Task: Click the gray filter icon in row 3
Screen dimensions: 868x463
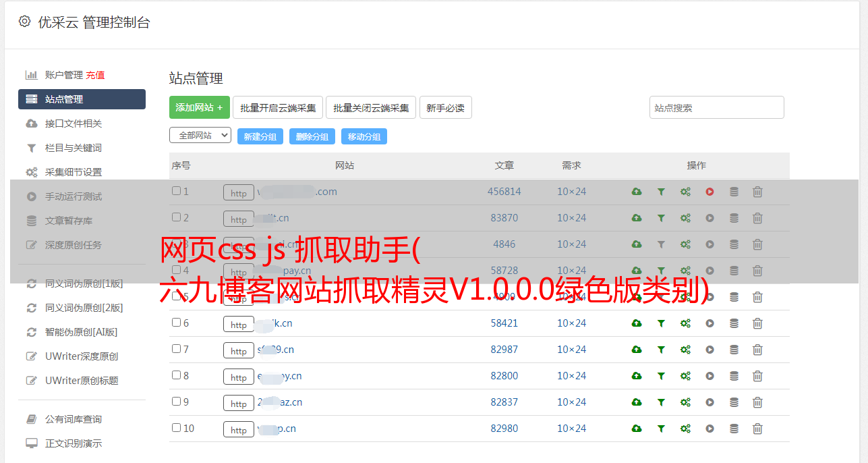Action: 661,244
